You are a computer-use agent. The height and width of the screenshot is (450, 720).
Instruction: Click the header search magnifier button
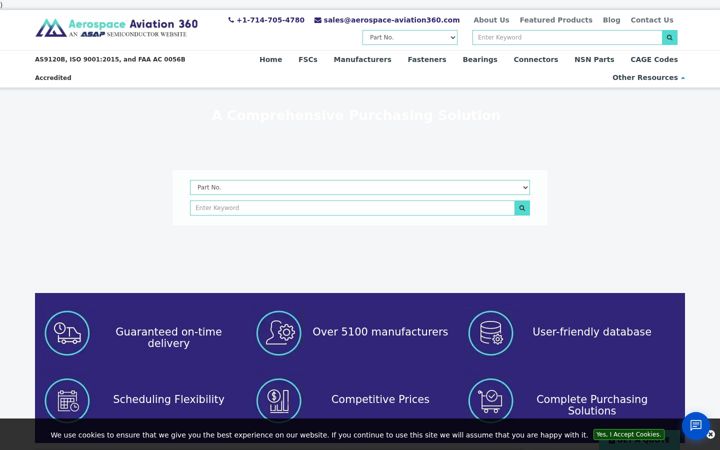pyautogui.click(x=669, y=38)
